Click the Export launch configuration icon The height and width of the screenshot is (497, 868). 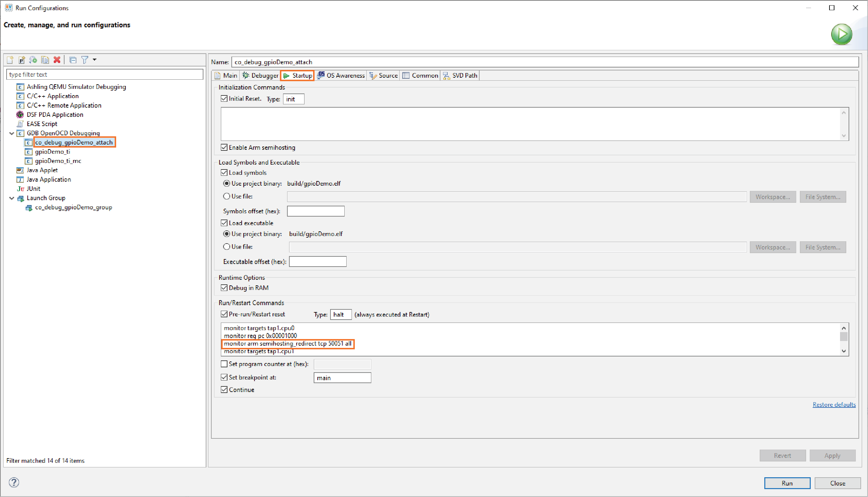33,60
